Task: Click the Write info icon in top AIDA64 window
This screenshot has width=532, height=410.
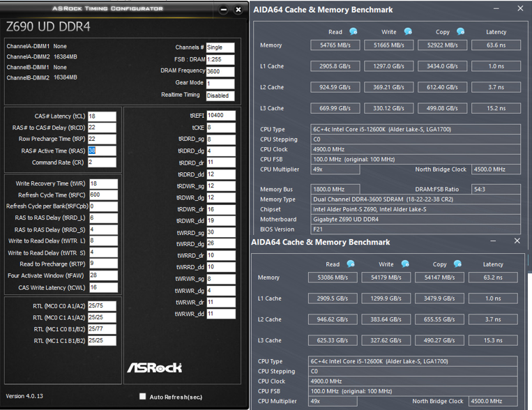Action: (x=408, y=31)
